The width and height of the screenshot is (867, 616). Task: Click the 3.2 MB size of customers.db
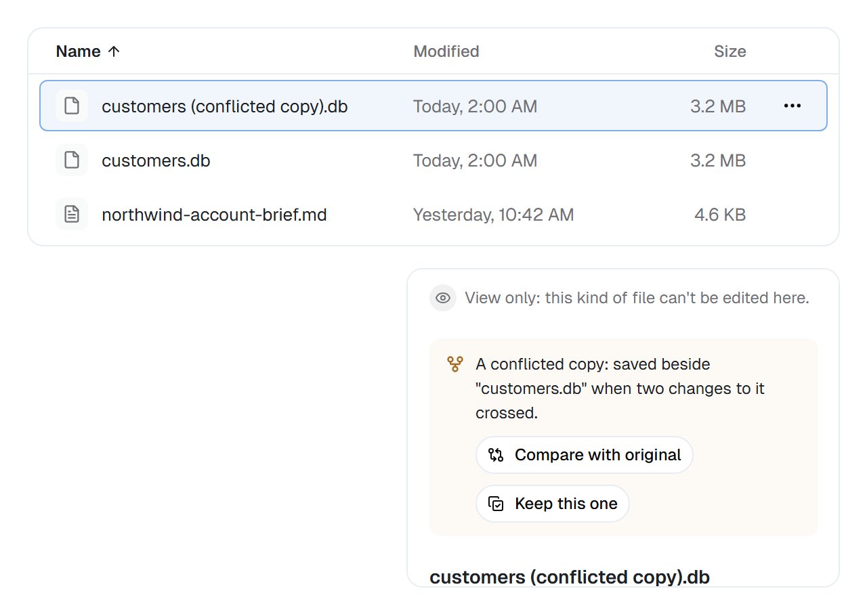(718, 160)
